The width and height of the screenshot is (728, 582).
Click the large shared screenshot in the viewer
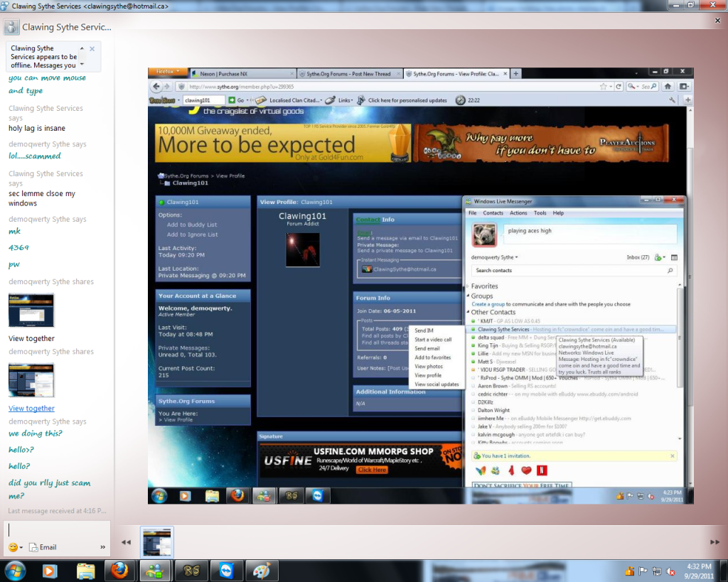tap(421, 286)
